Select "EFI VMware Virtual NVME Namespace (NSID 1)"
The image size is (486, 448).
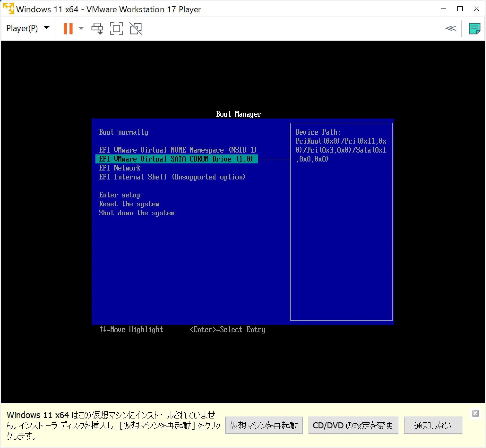177,150
